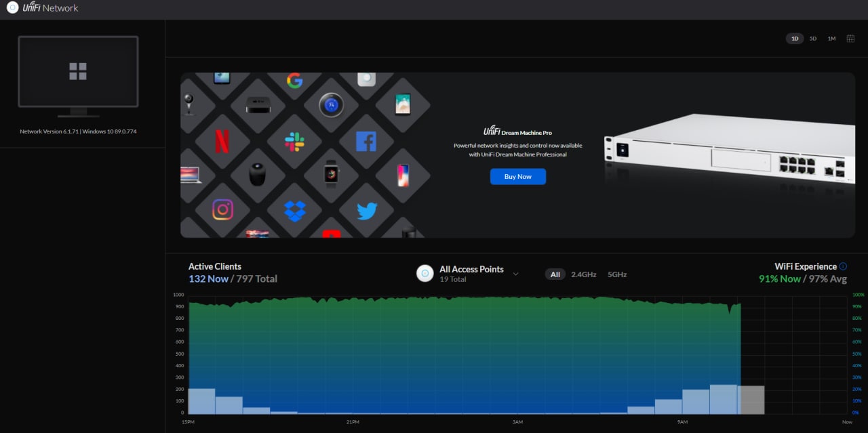Click the Instagram logo in the banner
The height and width of the screenshot is (433, 868).
pyautogui.click(x=222, y=209)
